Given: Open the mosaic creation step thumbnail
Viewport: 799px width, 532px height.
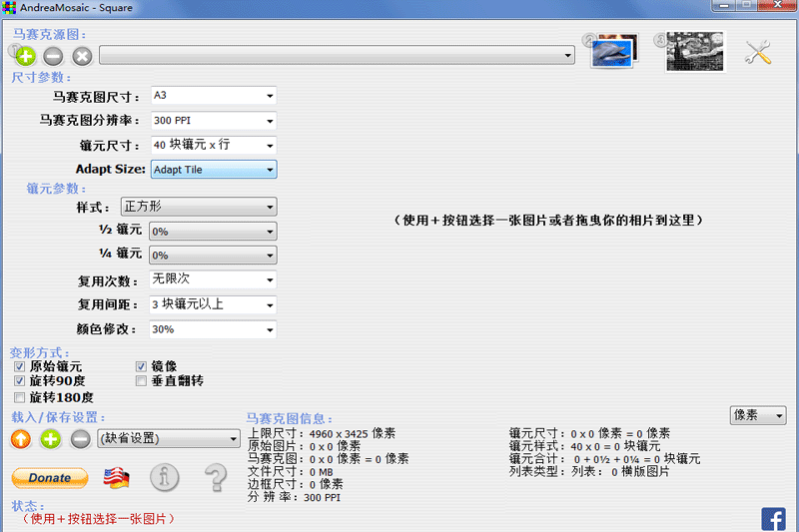Looking at the screenshot, I should [695, 51].
